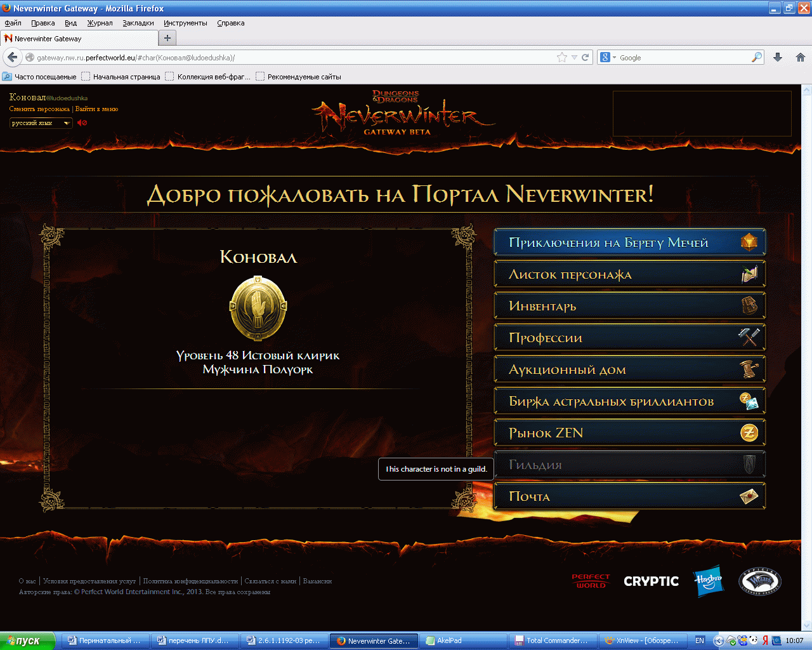Click the auction house gavel icon
Screen dimensions: 812x650
[x=749, y=369]
